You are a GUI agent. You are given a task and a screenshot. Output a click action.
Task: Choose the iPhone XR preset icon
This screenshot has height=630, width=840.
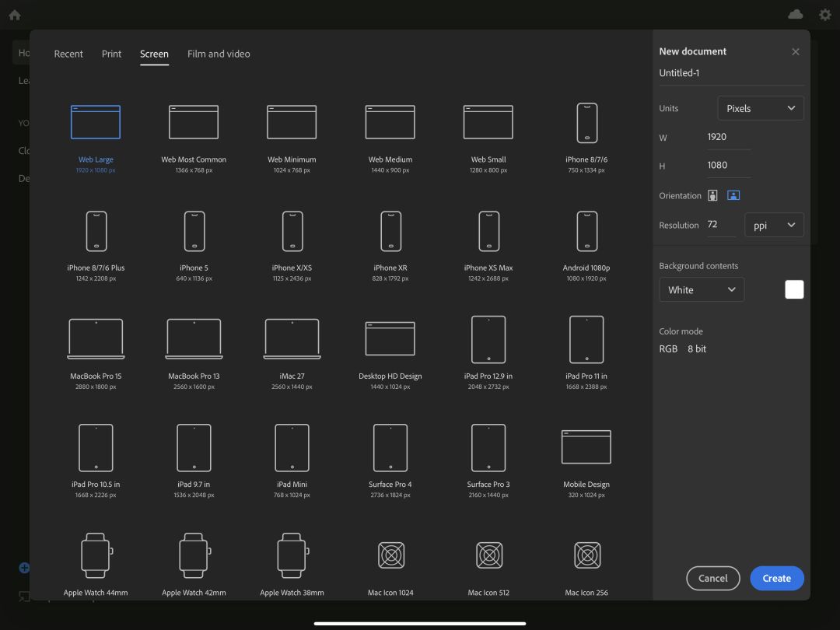point(390,232)
